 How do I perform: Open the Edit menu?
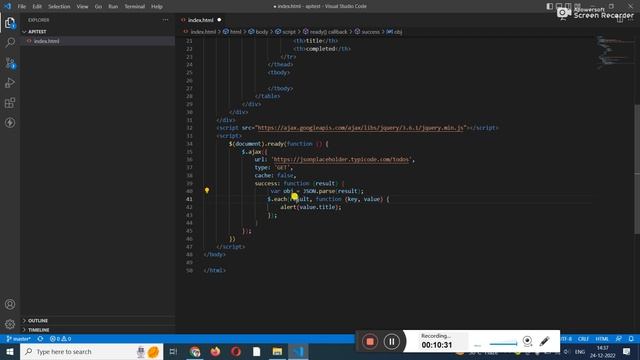coord(37,7)
